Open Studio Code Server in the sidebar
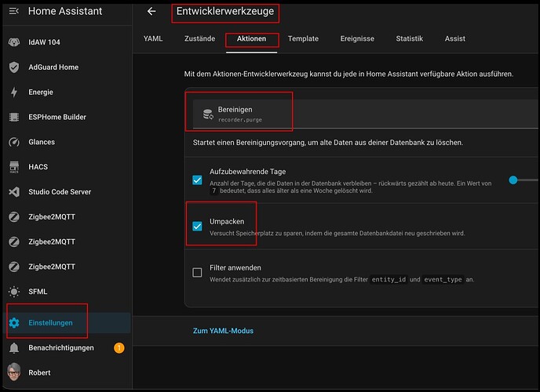This screenshot has width=540, height=392. coord(68,192)
